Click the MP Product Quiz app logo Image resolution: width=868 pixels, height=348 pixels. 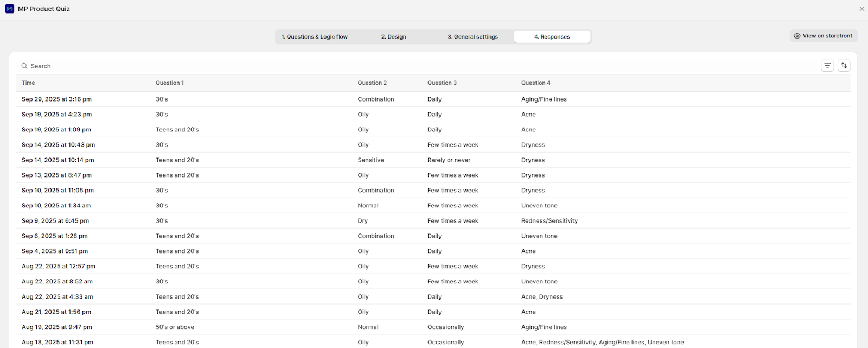[x=9, y=9]
